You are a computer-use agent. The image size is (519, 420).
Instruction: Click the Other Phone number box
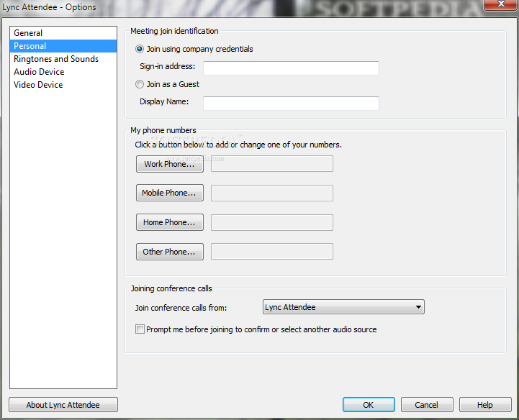pos(272,252)
